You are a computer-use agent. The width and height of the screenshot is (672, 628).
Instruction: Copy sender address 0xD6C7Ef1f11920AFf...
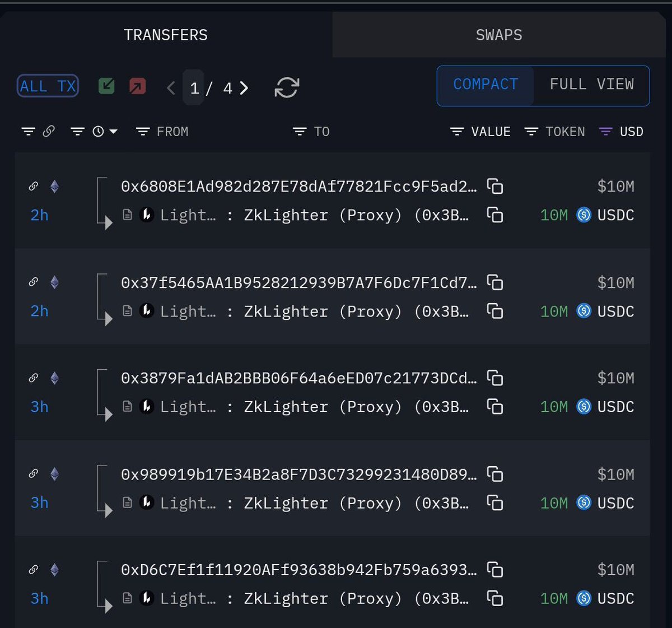click(x=495, y=570)
